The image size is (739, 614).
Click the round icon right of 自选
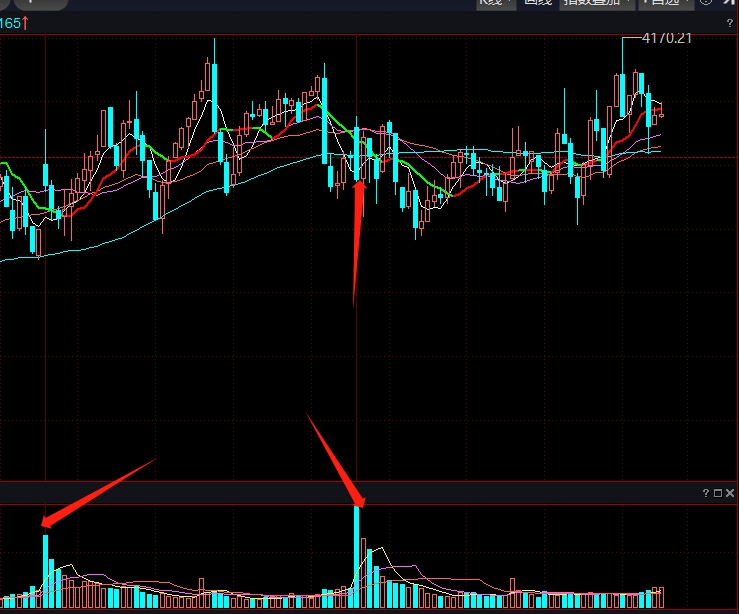(x=706, y=3)
